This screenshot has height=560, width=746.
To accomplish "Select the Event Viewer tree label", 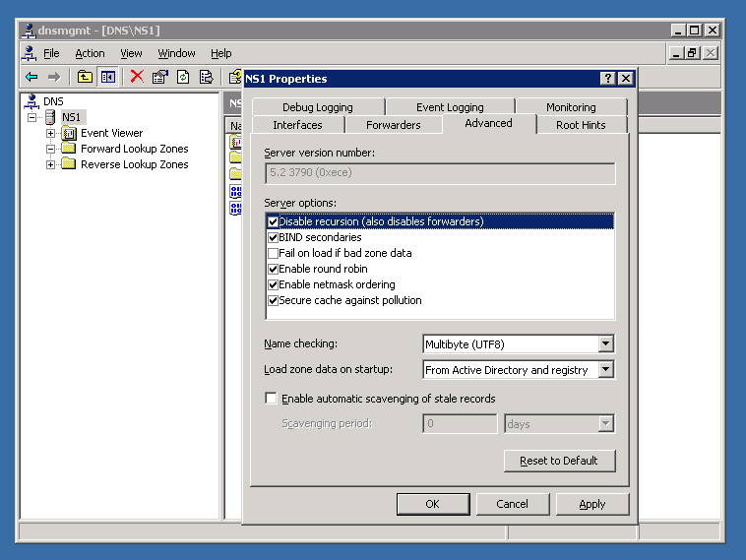I will tap(112, 133).
